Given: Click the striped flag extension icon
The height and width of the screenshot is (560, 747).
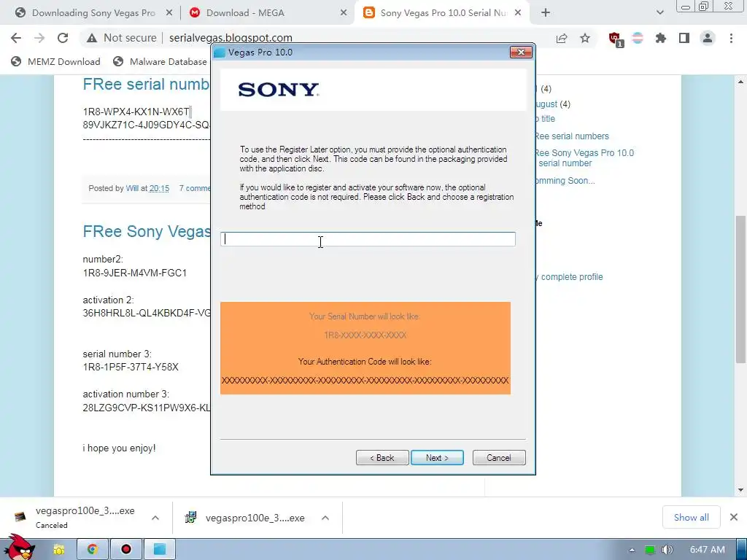Looking at the screenshot, I should tap(638, 38).
